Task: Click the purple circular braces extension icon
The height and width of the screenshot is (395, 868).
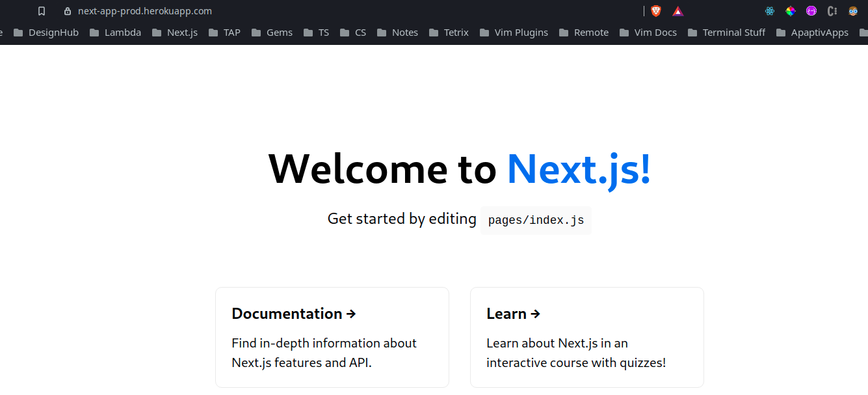Action: [x=811, y=11]
